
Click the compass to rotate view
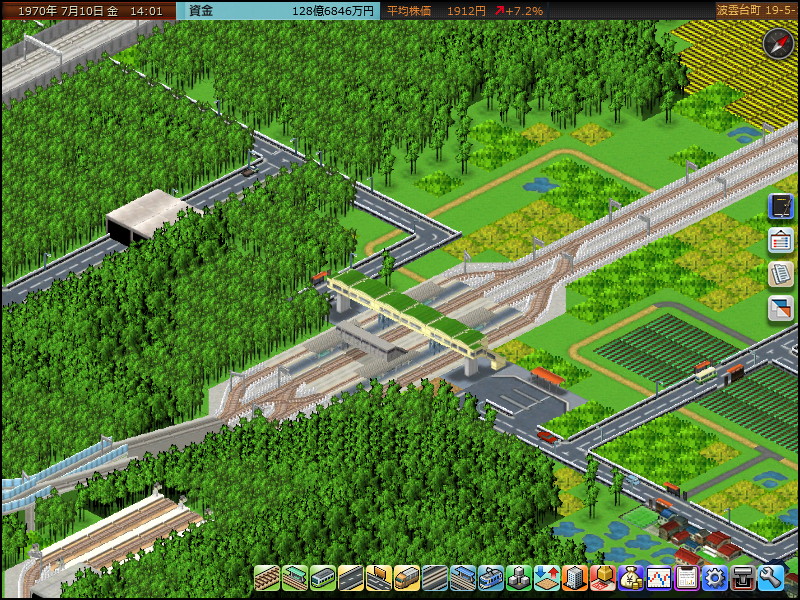[779, 44]
